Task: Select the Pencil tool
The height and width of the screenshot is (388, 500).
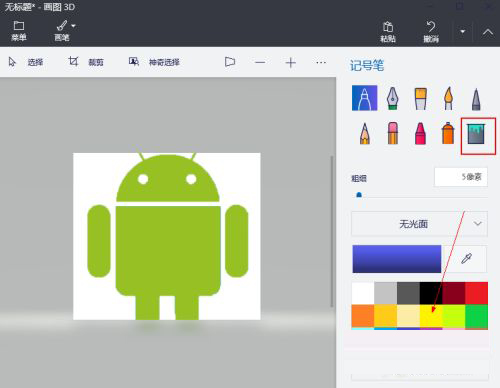Action: [365, 133]
